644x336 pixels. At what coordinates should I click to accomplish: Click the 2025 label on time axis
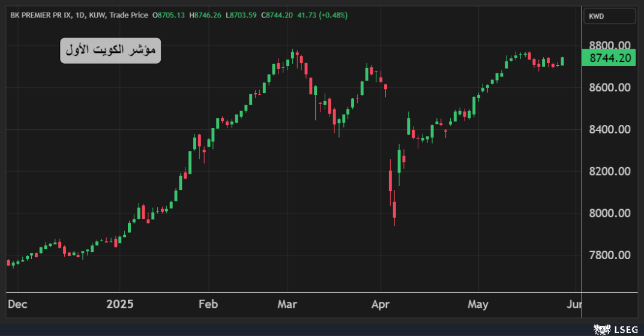point(120,305)
